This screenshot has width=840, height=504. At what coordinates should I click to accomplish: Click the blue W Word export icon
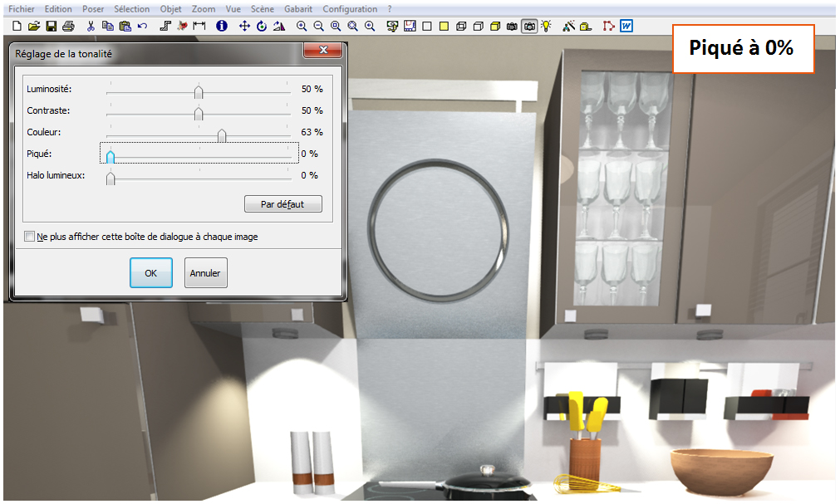pyautogui.click(x=626, y=27)
